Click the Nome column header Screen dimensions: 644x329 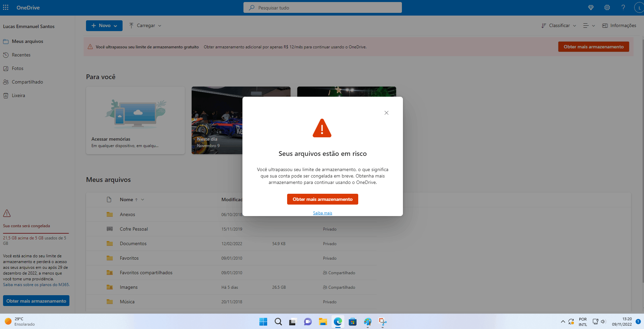point(126,199)
